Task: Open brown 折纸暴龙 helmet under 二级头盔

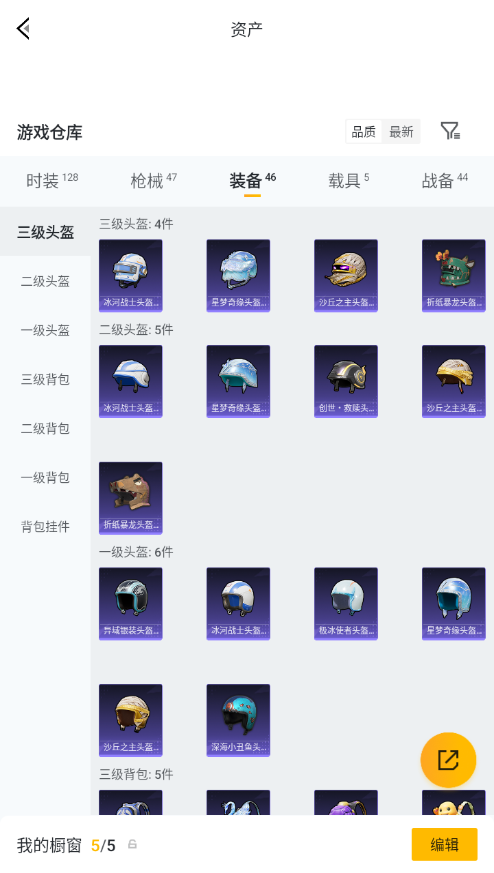Action: pos(130,498)
